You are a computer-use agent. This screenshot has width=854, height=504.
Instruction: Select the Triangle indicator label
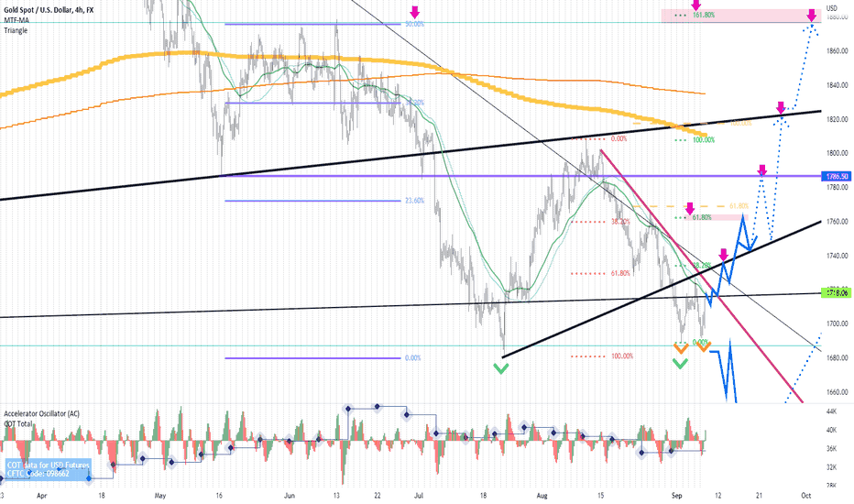(16, 30)
